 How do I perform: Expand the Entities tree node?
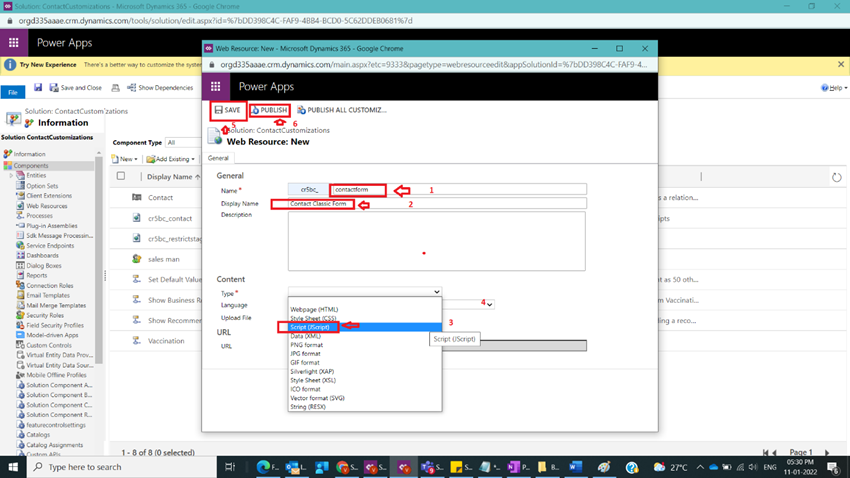tap(11, 176)
